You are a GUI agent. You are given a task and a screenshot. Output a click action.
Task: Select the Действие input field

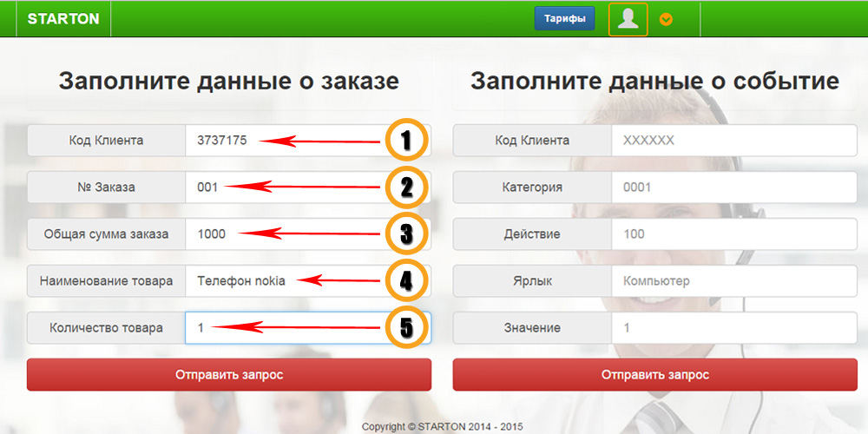pyautogui.click(x=734, y=234)
